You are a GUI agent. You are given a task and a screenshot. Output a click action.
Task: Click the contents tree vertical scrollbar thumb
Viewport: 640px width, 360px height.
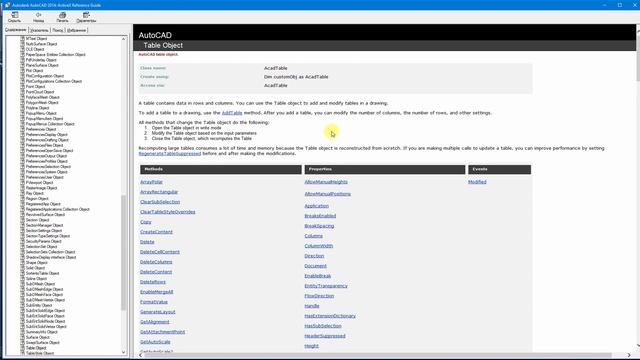point(124,253)
